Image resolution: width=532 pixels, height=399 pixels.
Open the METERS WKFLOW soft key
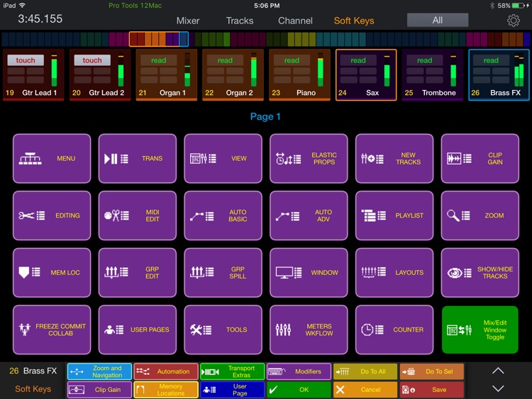tap(309, 330)
